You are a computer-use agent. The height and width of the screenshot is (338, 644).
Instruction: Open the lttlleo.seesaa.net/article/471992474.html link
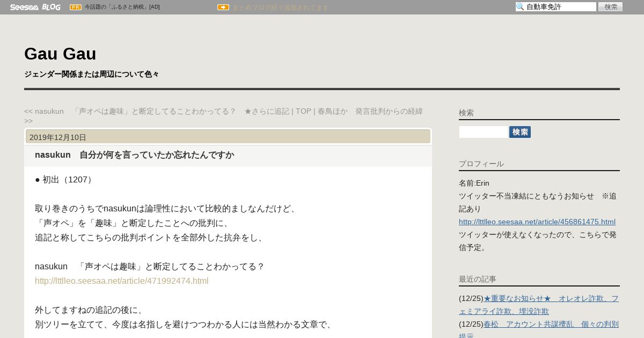click(x=122, y=281)
